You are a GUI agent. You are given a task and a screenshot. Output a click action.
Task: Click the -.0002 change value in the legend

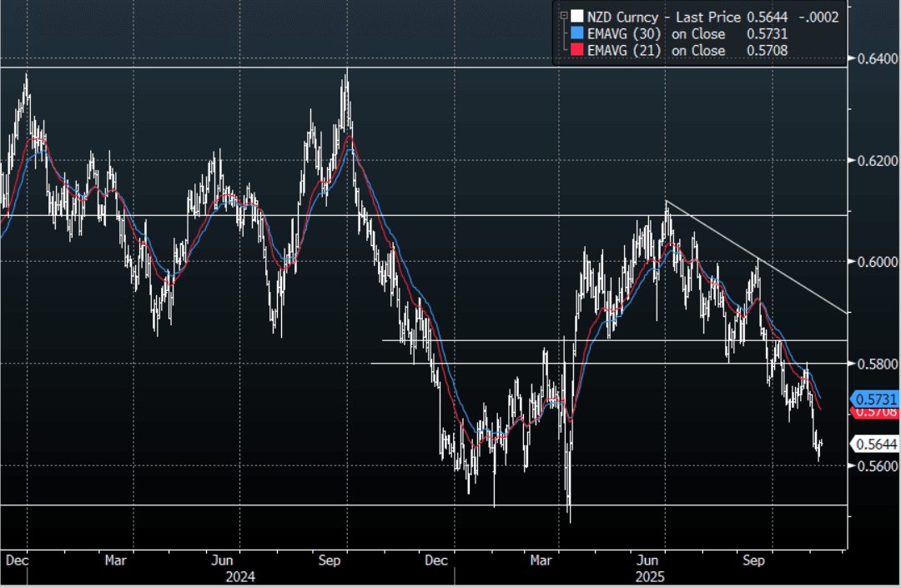(819, 18)
